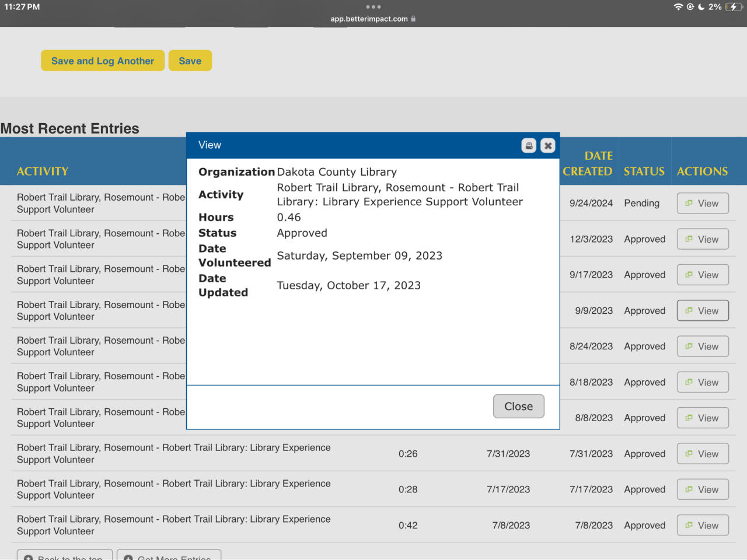
Task: Click Save and Log Another button
Action: (x=103, y=61)
